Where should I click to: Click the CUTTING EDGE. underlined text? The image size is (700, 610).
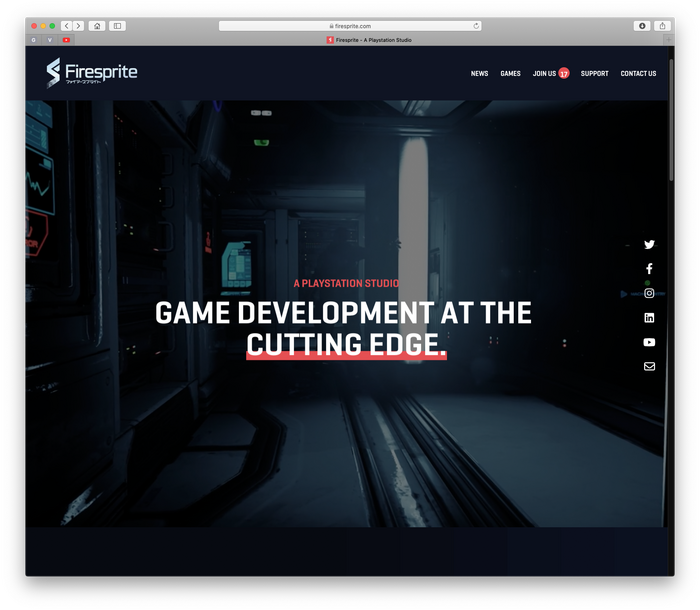346,344
